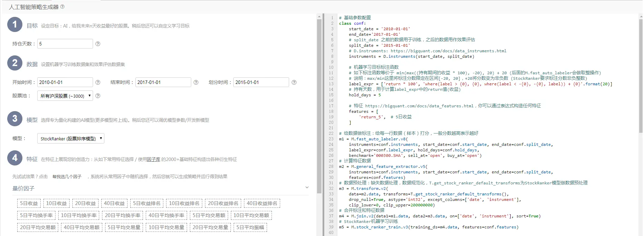Select the 20日平均交易量 factor tag
Screen dimensions: 644x236
[x=210, y=227]
